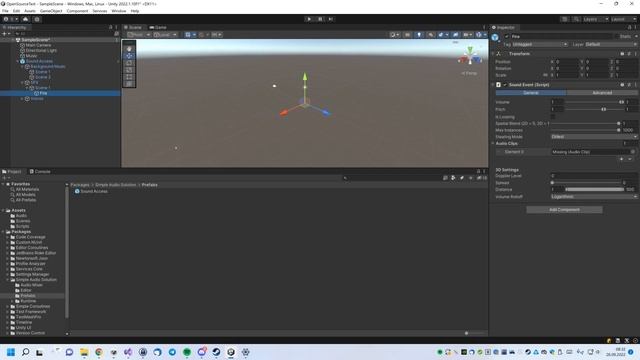640x360 pixels.
Task: Click the Play button
Action: pos(309,19)
